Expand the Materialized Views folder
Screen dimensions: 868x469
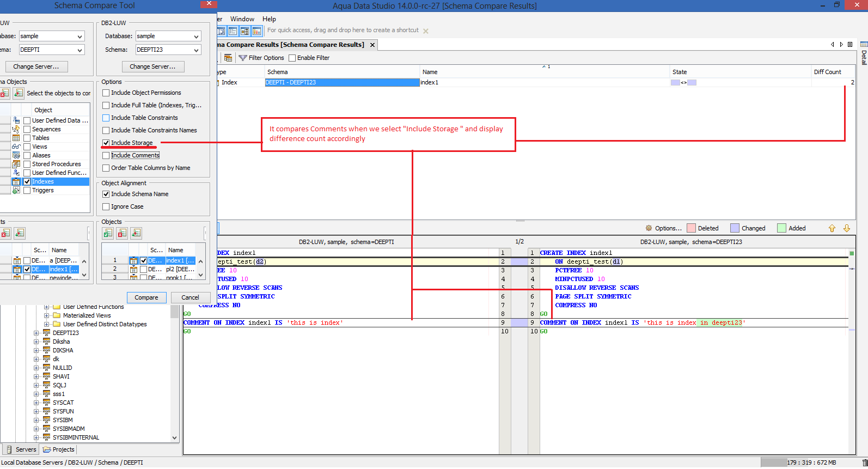(47, 316)
